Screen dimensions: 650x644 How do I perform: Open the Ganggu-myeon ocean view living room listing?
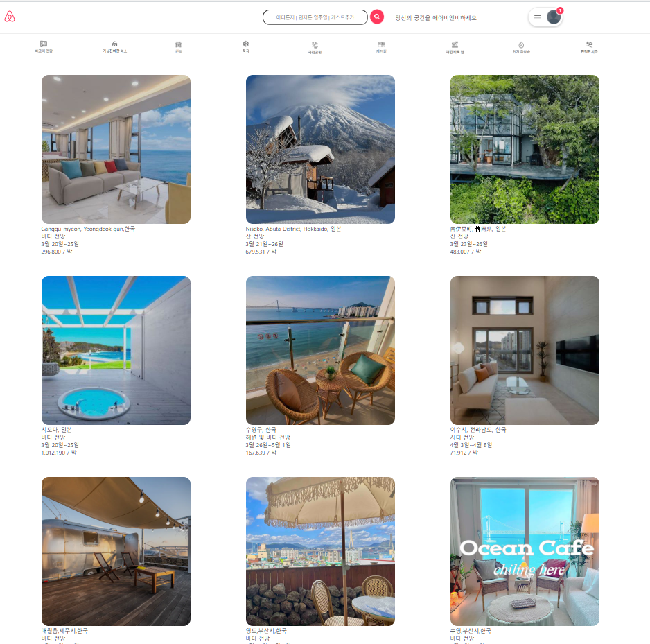[116, 149]
